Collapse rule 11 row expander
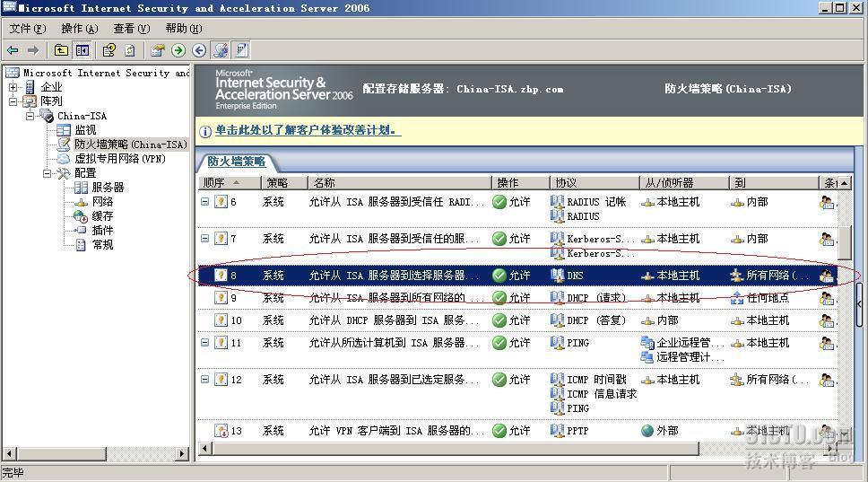The image size is (868, 482). 204,342
